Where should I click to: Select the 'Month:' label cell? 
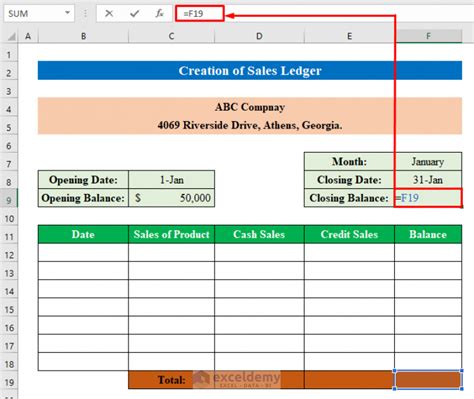349,162
